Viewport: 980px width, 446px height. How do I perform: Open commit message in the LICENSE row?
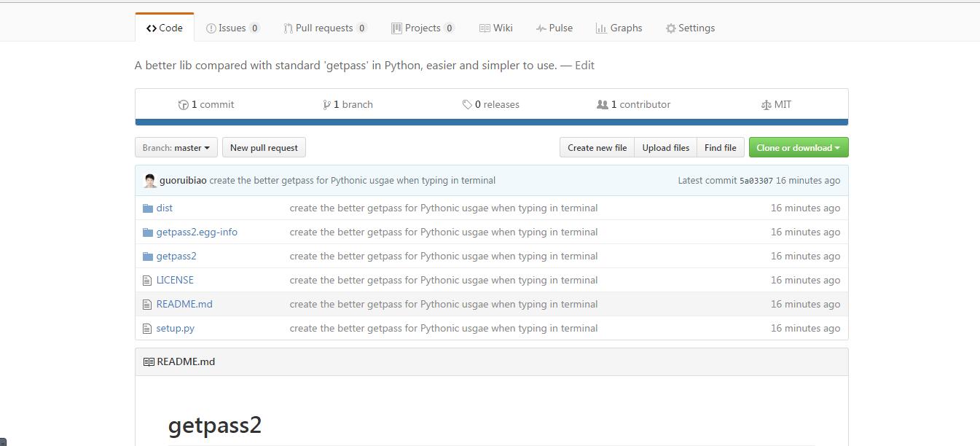[444, 280]
